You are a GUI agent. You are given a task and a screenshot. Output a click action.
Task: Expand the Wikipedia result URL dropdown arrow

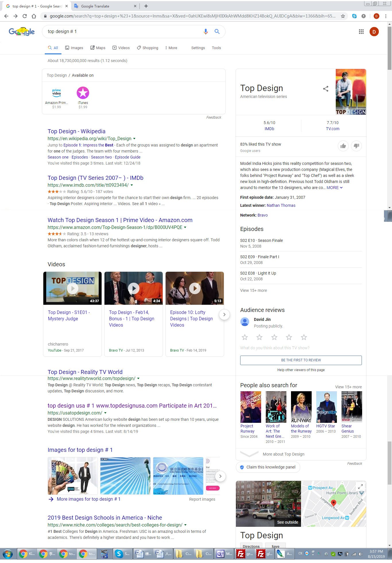click(134, 139)
